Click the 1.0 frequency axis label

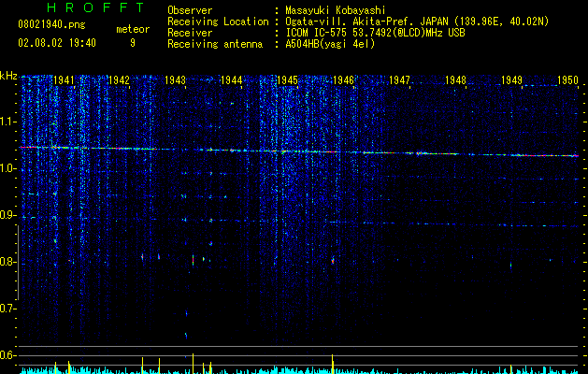[7, 168]
